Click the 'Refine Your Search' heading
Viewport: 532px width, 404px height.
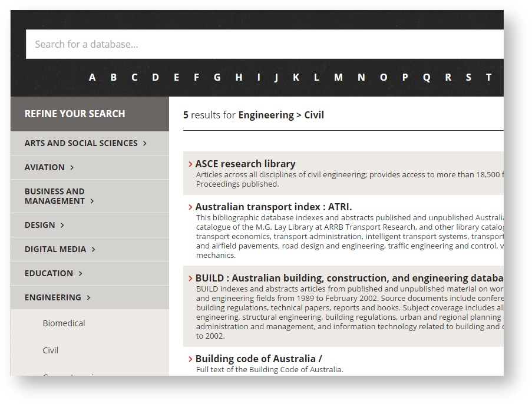pyautogui.click(x=75, y=114)
